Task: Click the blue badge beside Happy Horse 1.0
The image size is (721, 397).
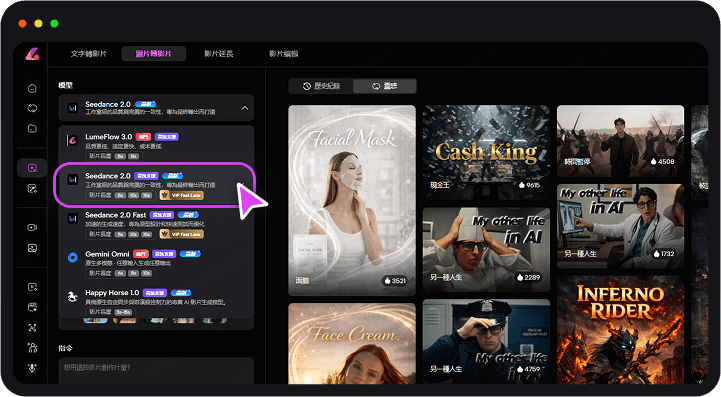Action: (x=181, y=293)
